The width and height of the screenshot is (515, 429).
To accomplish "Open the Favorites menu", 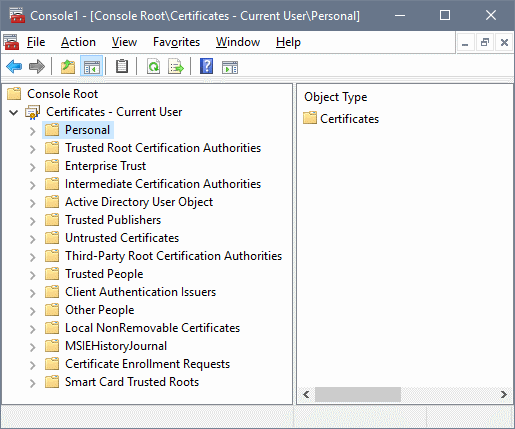I will point(176,42).
